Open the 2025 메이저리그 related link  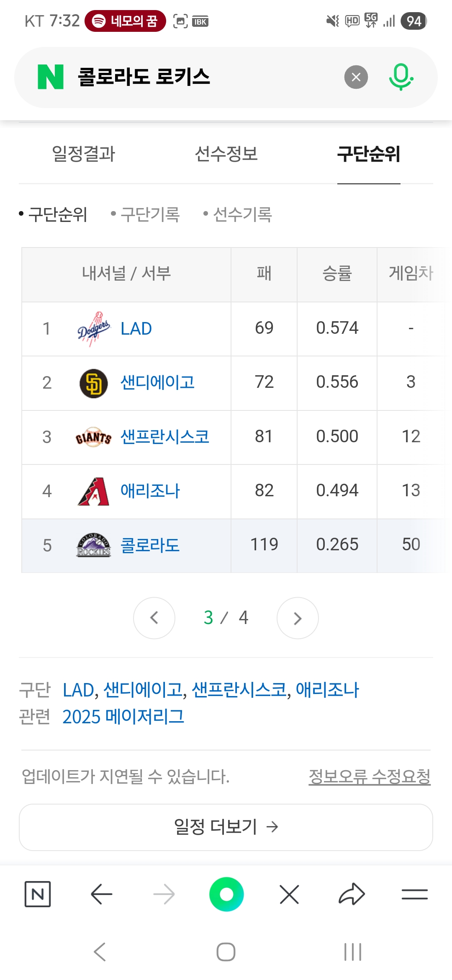click(123, 717)
